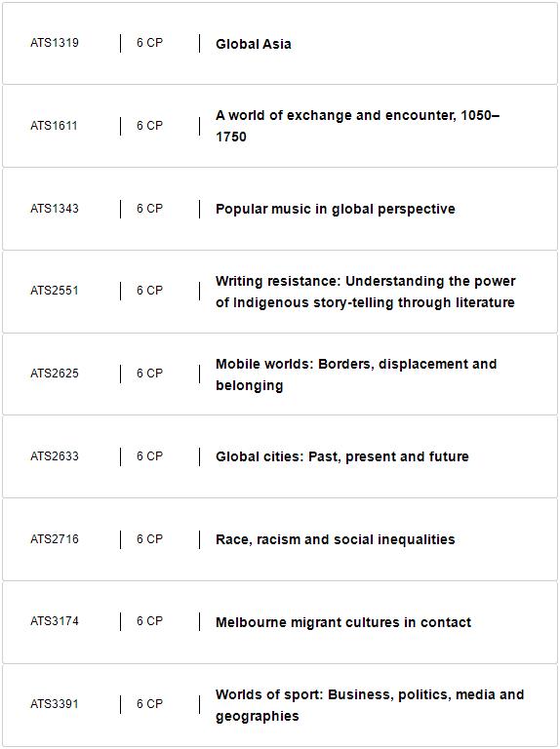Open the Global Asia unit link

coord(254,44)
